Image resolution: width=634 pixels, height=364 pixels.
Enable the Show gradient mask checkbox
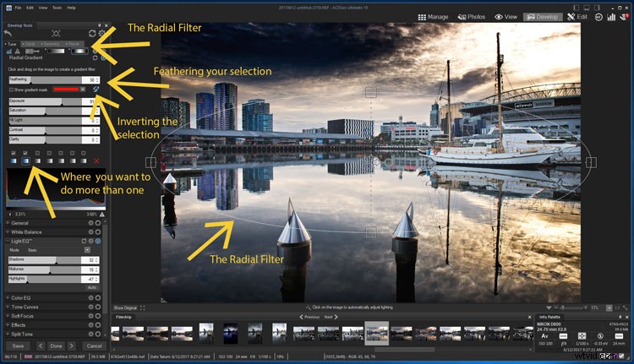[x=11, y=90]
